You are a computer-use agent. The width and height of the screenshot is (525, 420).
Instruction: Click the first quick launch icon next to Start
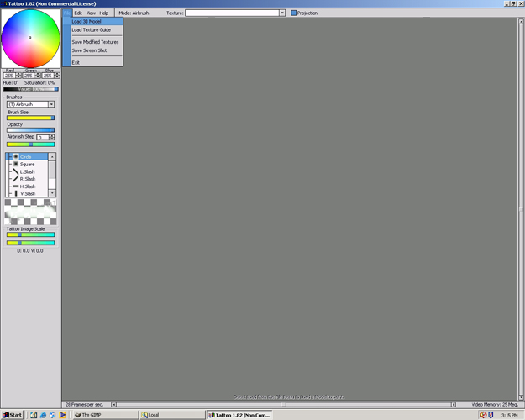click(x=34, y=415)
